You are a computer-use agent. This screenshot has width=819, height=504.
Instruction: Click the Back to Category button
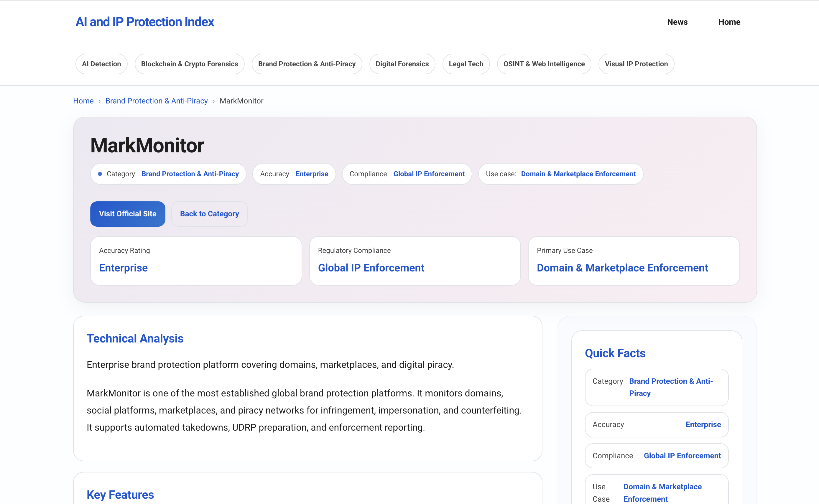(209, 214)
